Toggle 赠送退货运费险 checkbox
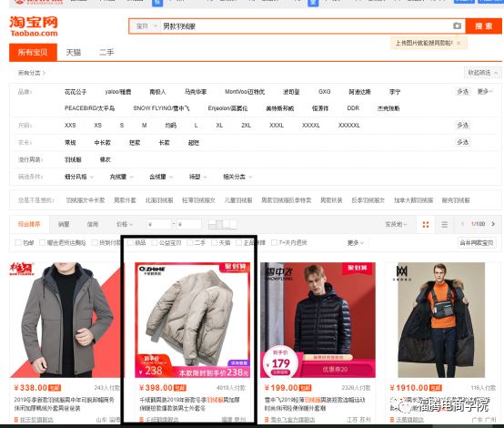504x428 pixels. coord(42,242)
